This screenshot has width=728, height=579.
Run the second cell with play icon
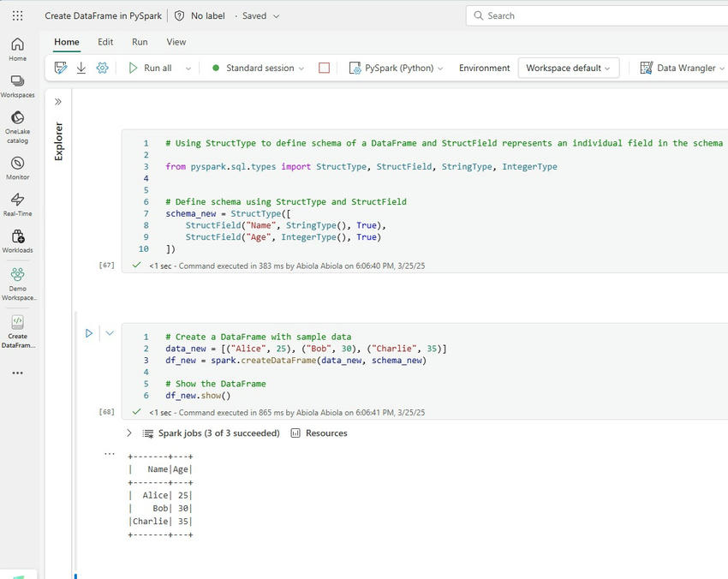pos(89,333)
